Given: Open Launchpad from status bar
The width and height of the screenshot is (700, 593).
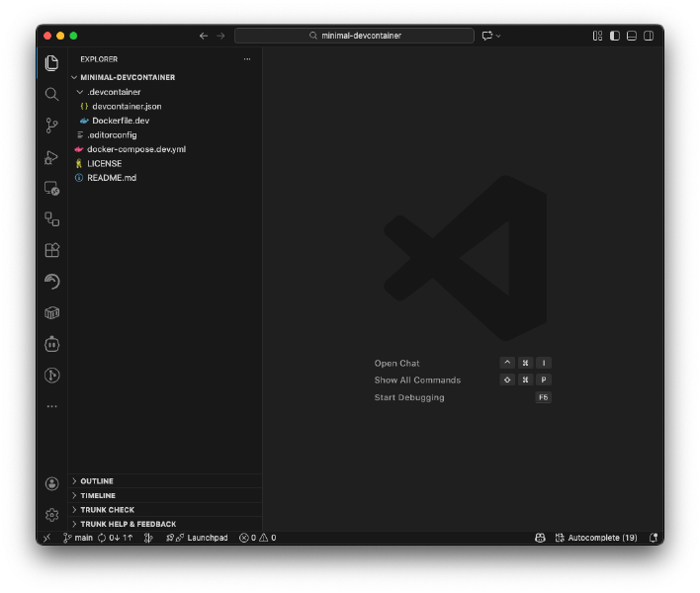Looking at the screenshot, I should 197,538.
